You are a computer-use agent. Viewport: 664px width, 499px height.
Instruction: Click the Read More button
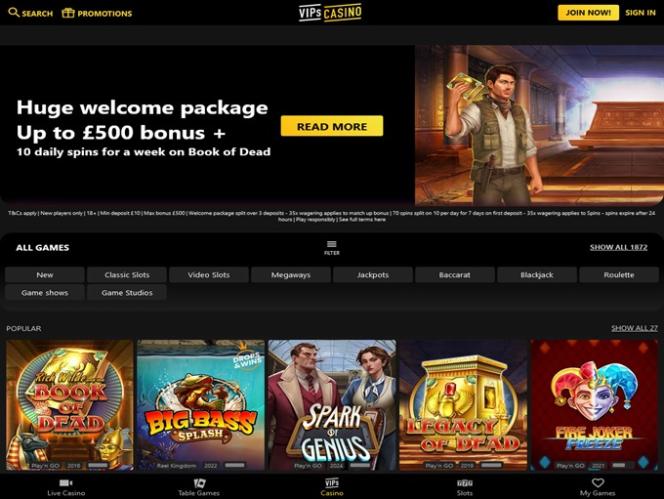[x=332, y=126]
